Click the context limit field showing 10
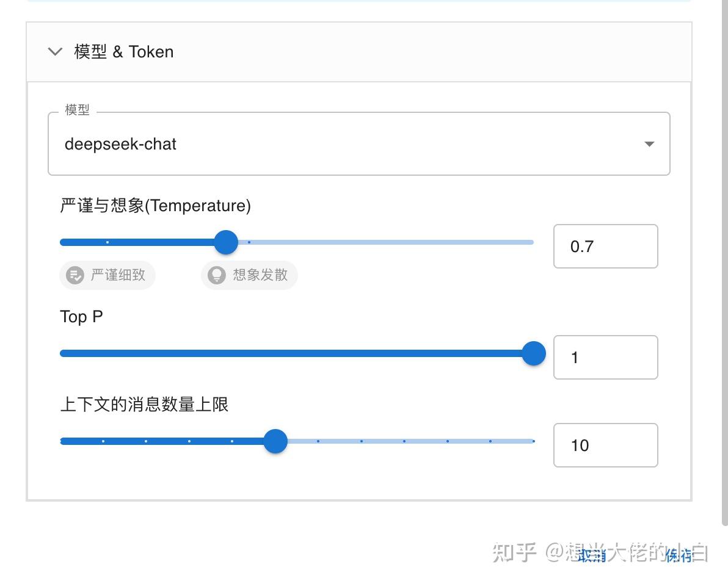Viewport: 728px width, 581px height. [x=605, y=445]
